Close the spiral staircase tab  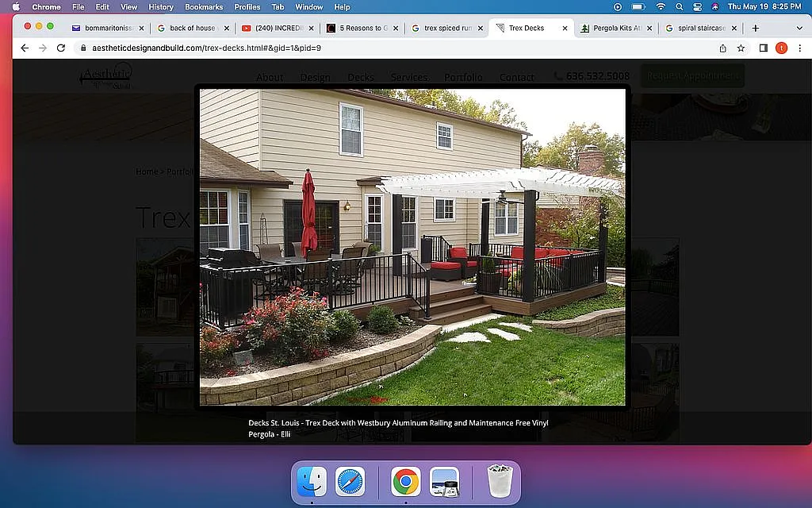tap(733, 28)
